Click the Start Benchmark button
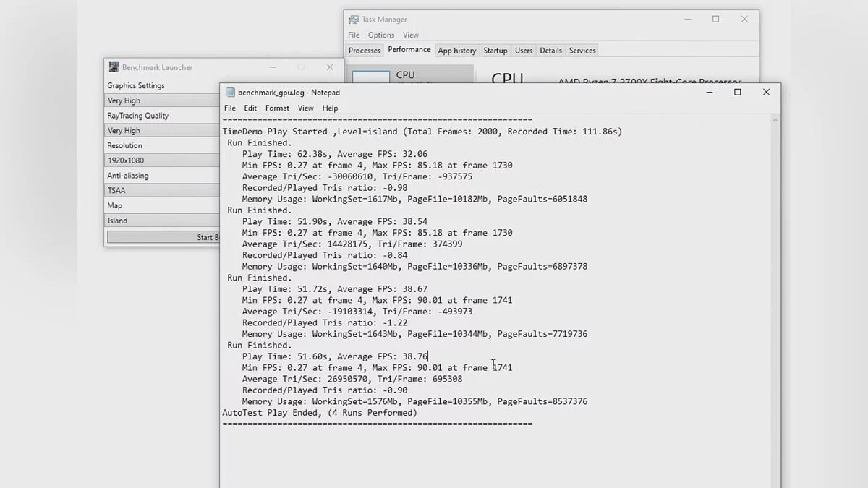 (x=163, y=237)
